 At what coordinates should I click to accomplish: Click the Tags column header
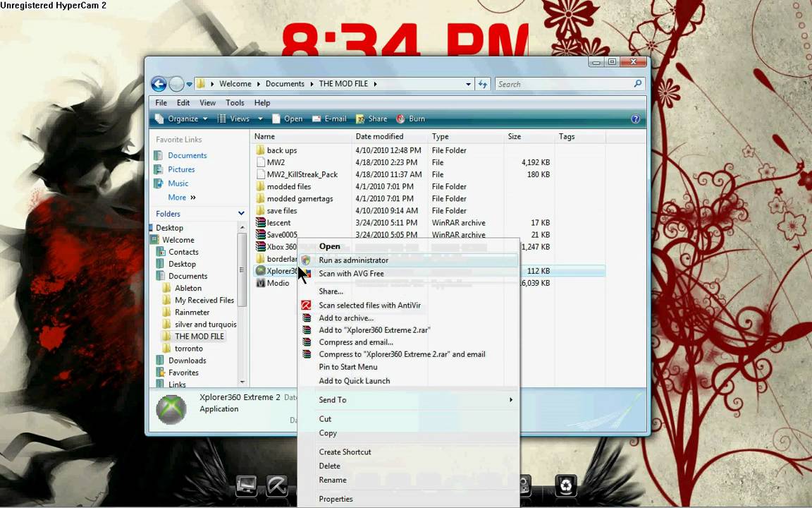click(580, 136)
